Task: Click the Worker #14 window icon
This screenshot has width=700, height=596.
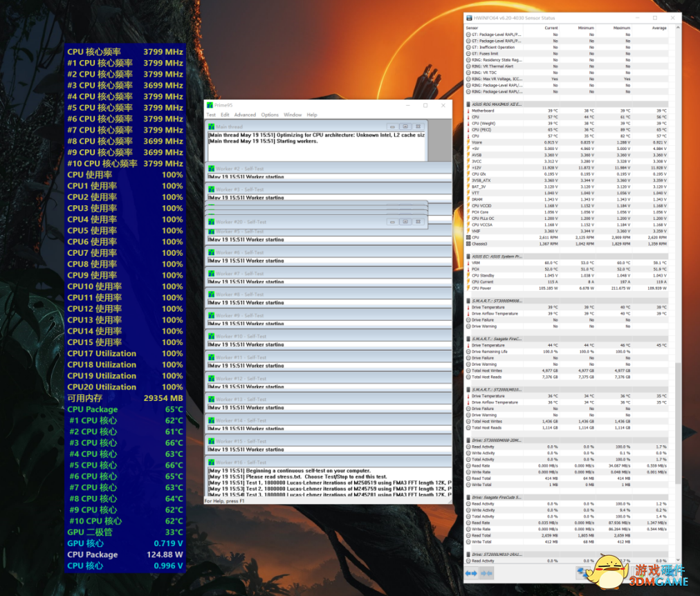Action: 212,420
